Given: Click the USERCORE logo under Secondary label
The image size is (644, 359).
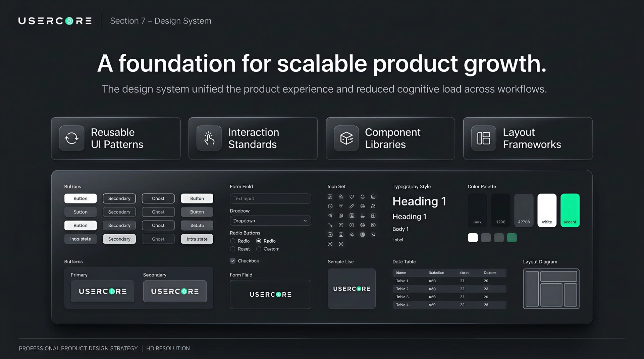Looking at the screenshot, I should (x=175, y=291).
